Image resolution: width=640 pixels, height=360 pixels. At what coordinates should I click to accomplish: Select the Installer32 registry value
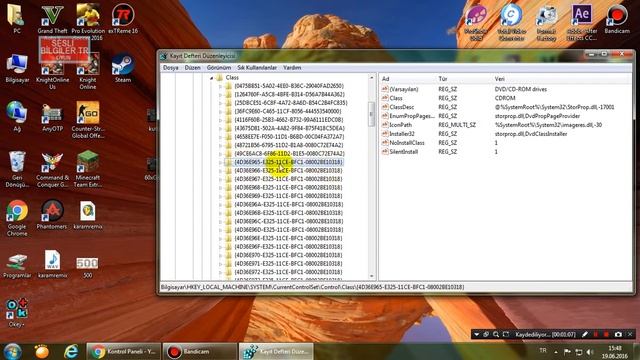[402, 134]
